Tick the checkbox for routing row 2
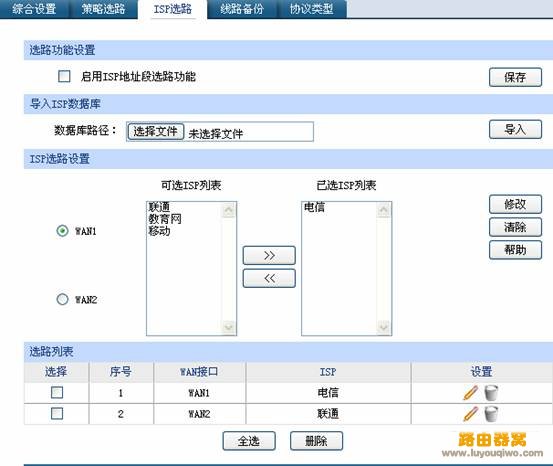Viewport: 553px width, 466px height. tap(57, 413)
